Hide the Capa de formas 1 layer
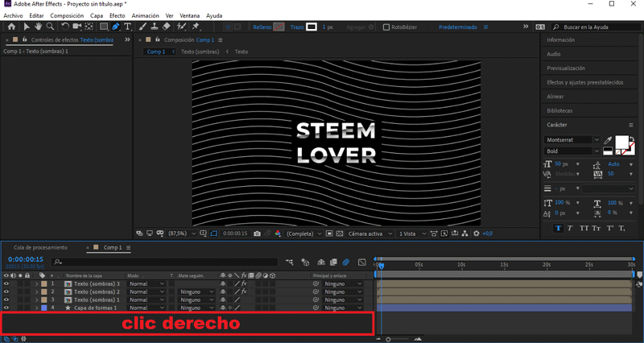Image resolution: width=644 pixels, height=343 pixels. pos(6,308)
